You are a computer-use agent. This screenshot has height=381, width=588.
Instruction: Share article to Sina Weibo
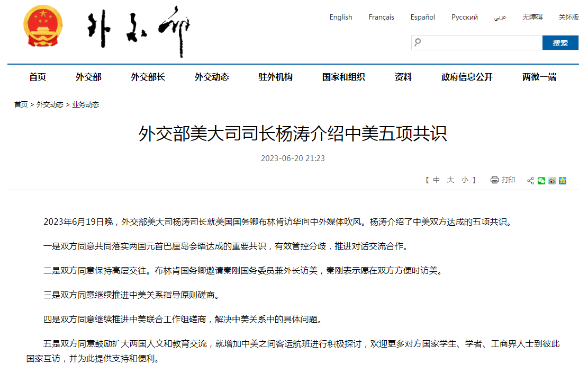point(552,181)
